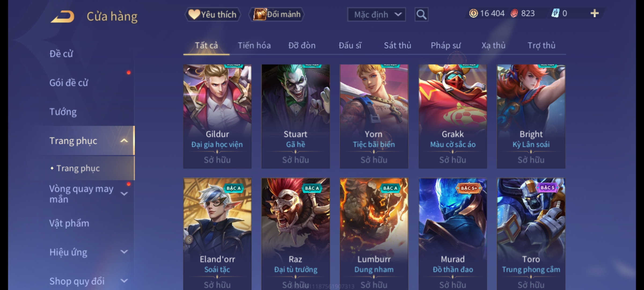The width and height of the screenshot is (644, 290).
Task: Open Yêu thích heart favorites
Action: click(x=213, y=15)
